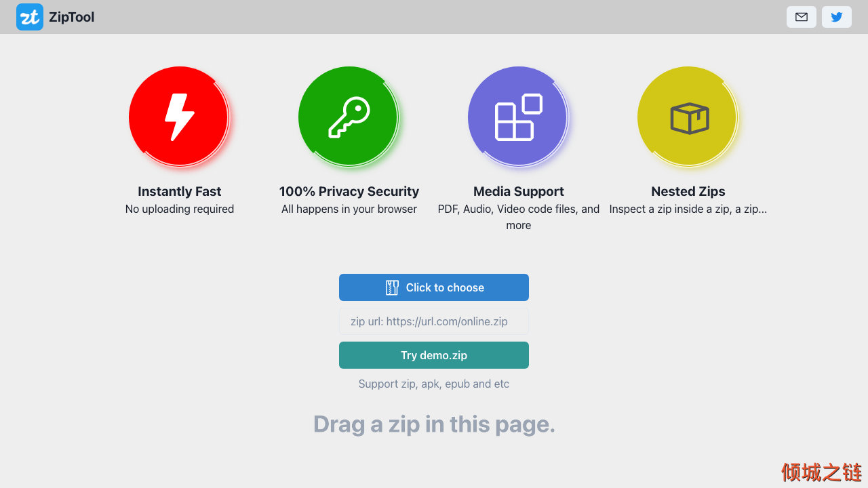Click the No uploading required text
868x488 pixels.
pos(180,209)
